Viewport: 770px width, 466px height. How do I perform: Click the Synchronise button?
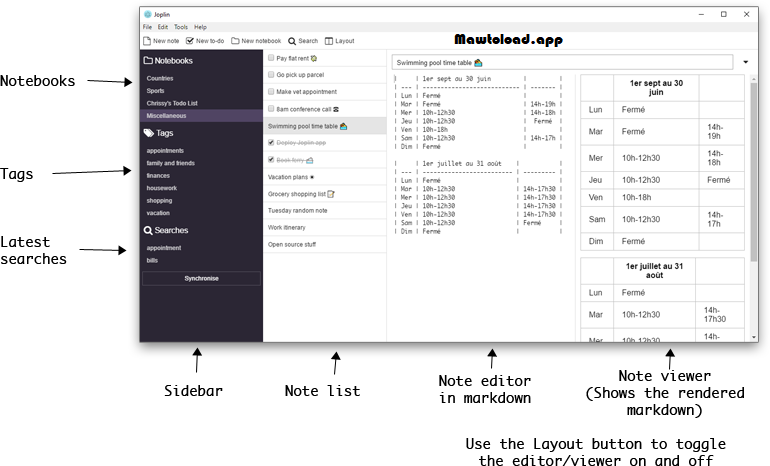pos(201,278)
